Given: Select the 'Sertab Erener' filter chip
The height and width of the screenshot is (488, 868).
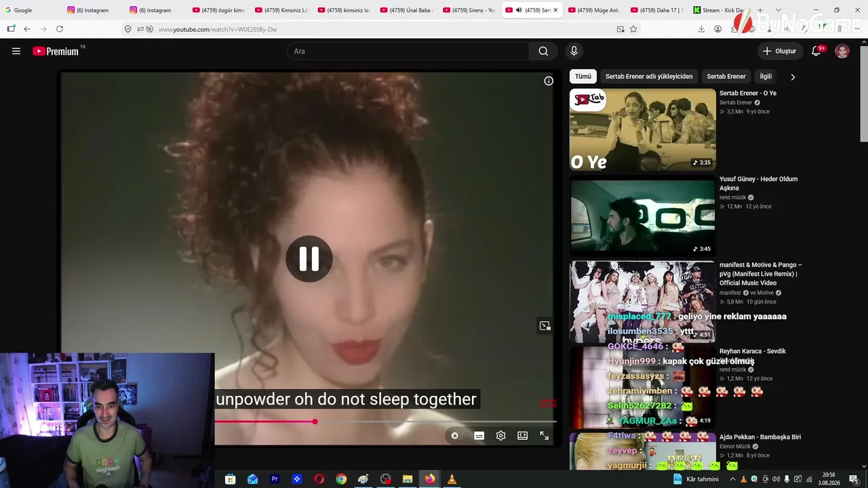Looking at the screenshot, I should (726, 77).
